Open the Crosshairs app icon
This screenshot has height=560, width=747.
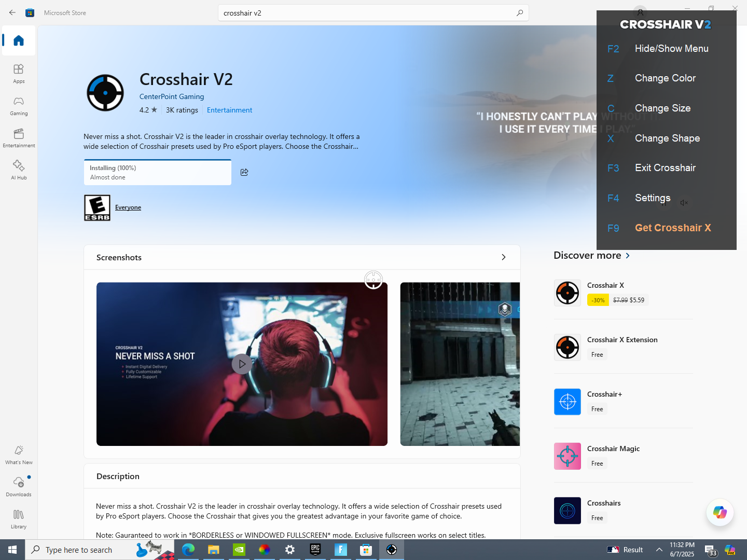click(568, 511)
